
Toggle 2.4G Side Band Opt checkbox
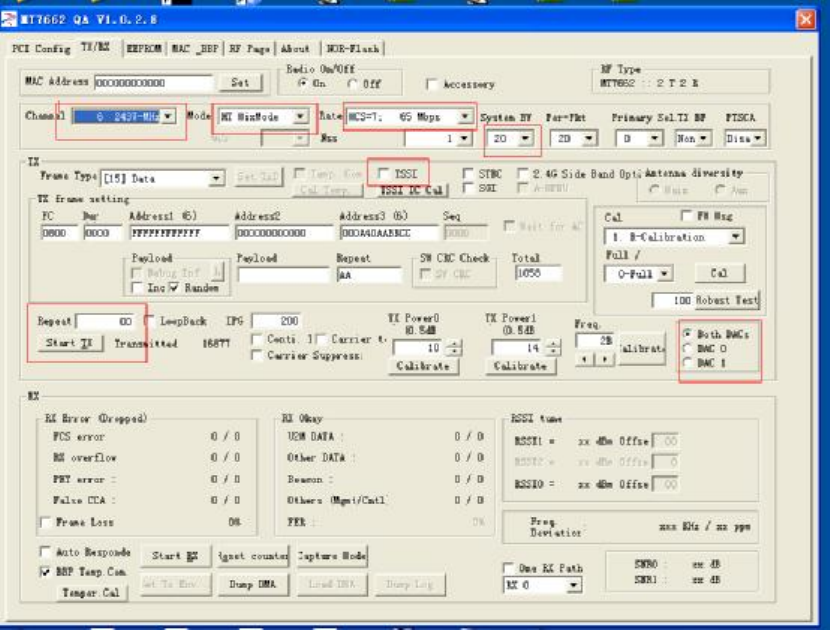coord(523,174)
